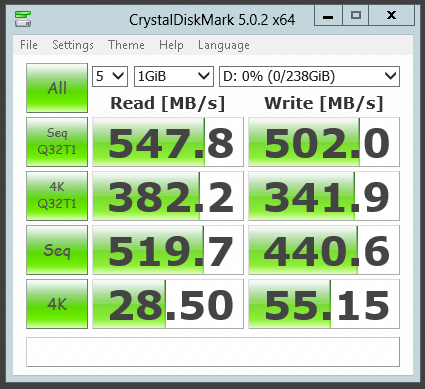Open the Language menu
This screenshot has width=425, height=389.
pyautogui.click(x=224, y=45)
